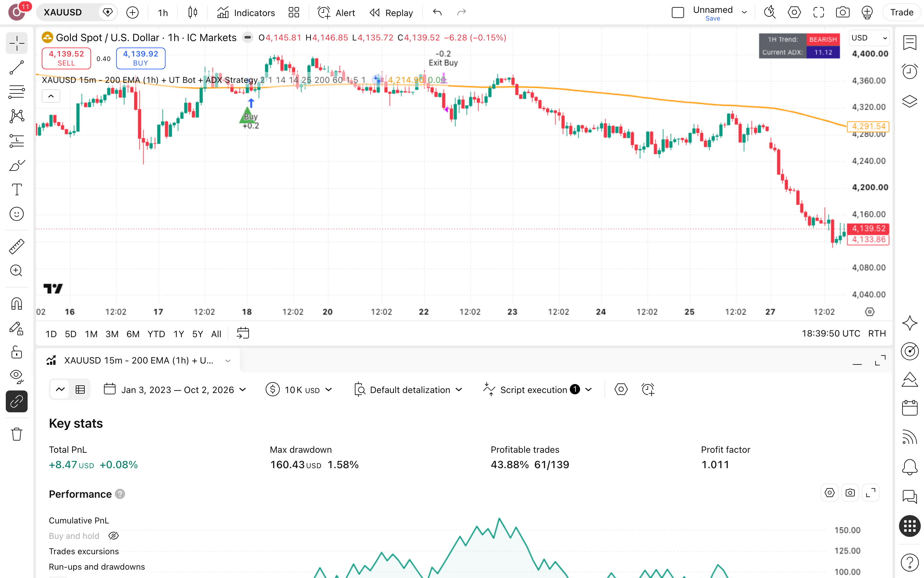
Task: Take a chart snapshot with camera icon
Action: coord(843,13)
